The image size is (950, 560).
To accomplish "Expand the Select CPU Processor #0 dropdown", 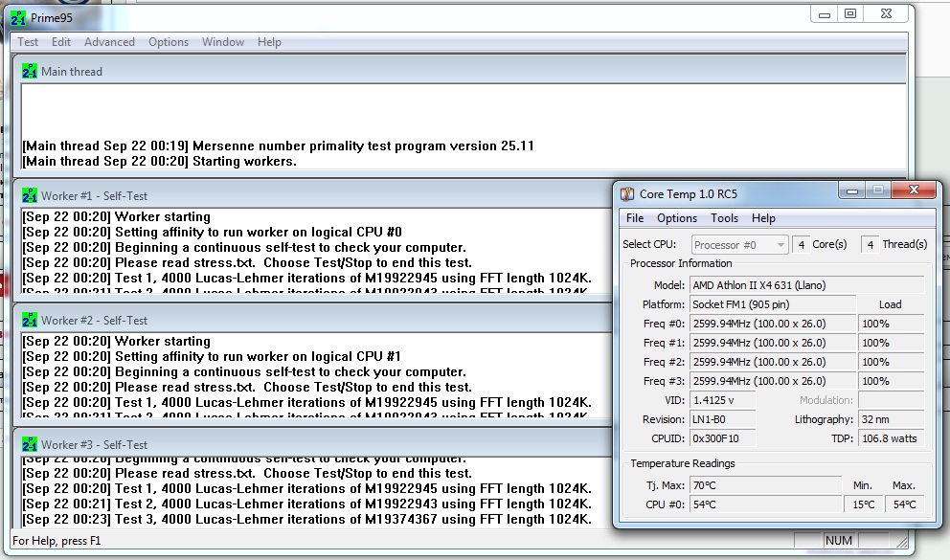I will pyautogui.click(x=740, y=245).
